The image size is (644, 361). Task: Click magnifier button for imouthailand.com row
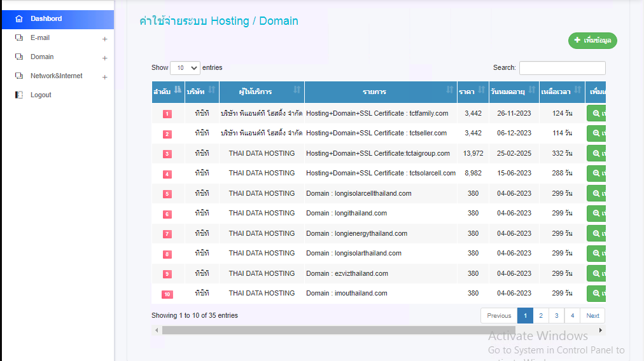tap(596, 294)
